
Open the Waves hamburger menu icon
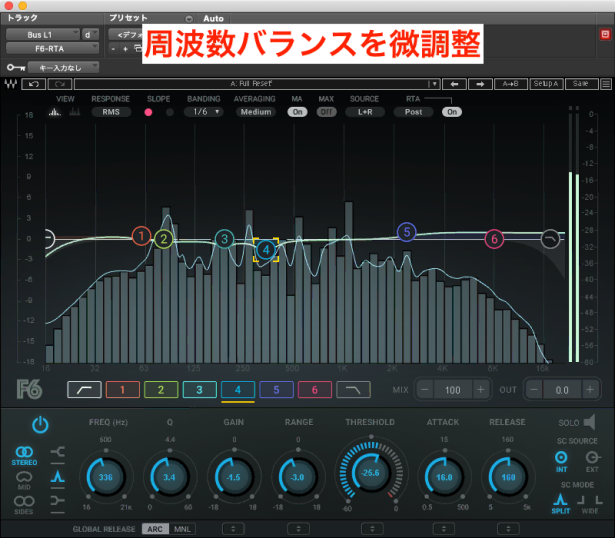[606, 84]
